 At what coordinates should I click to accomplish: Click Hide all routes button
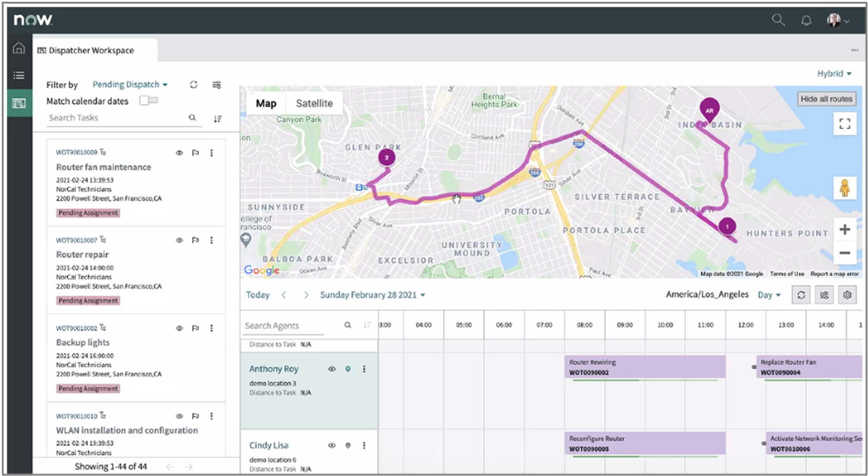tap(826, 99)
